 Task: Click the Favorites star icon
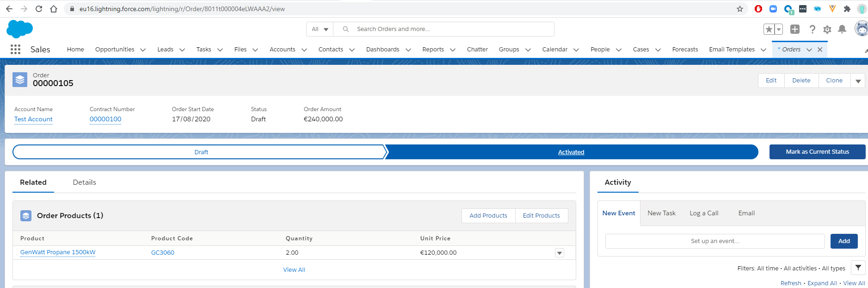[x=769, y=29]
